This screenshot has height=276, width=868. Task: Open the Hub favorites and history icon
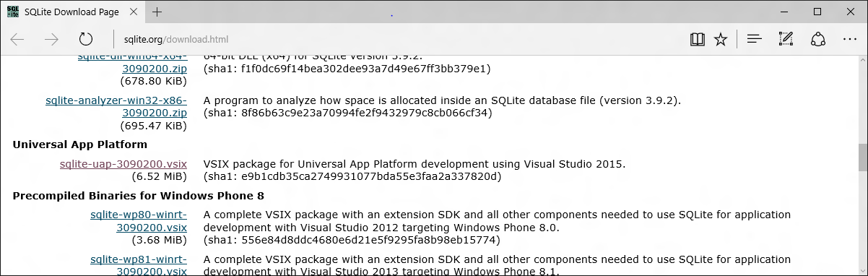click(755, 39)
